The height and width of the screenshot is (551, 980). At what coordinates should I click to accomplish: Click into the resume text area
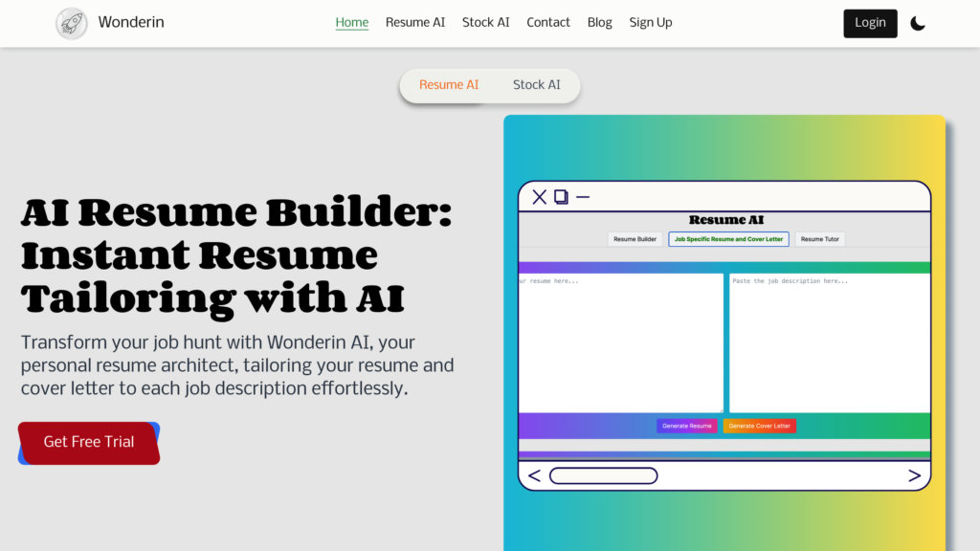(x=620, y=343)
